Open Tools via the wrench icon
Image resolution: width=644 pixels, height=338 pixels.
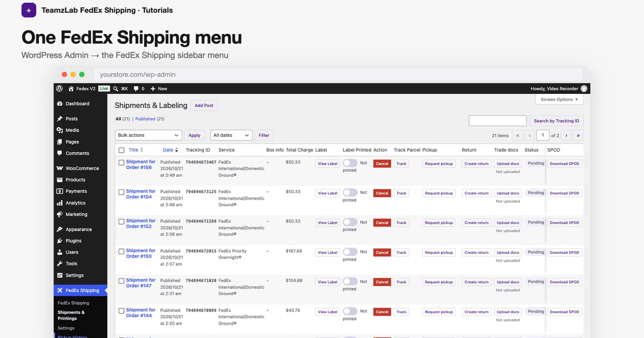(x=60, y=263)
